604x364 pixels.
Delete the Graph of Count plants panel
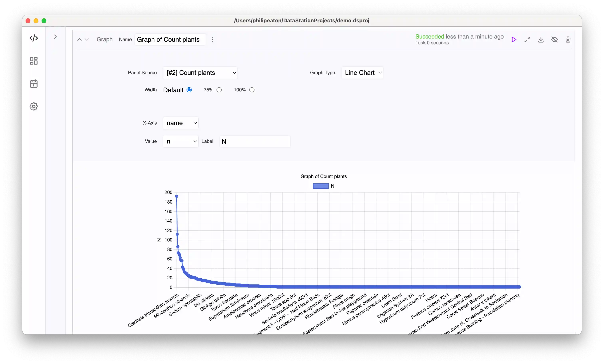tap(568, 40)
